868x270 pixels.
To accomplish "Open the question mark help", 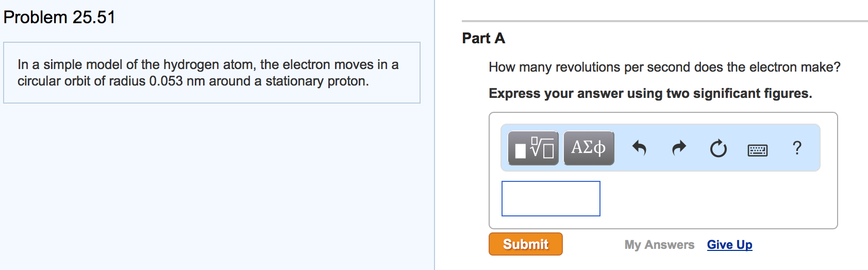I will pos(797,148).
